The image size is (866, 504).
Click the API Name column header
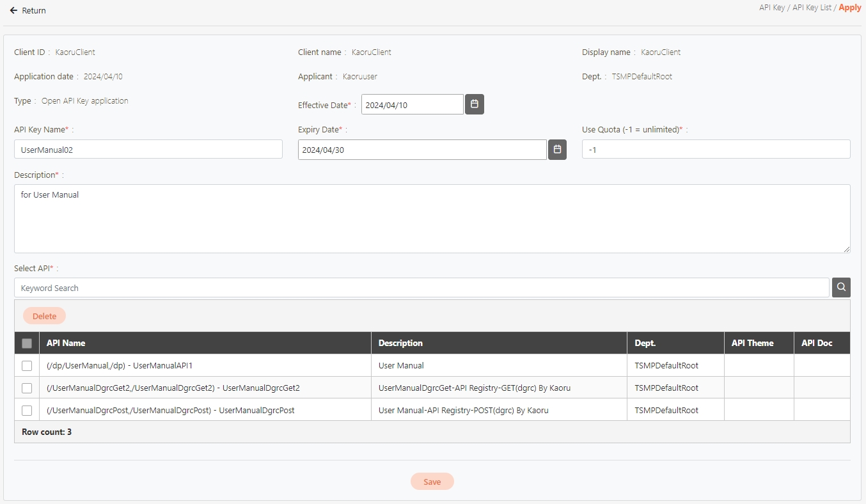coord(66,343)
